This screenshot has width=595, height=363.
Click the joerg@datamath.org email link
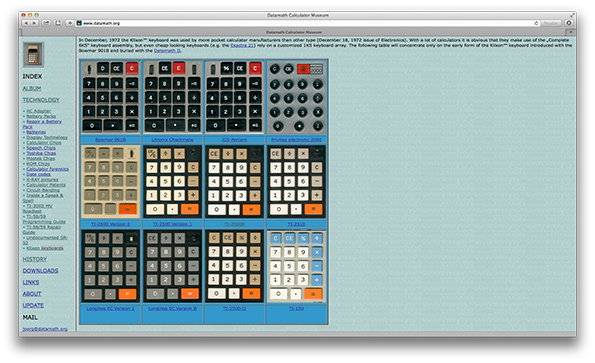(45, 329)
